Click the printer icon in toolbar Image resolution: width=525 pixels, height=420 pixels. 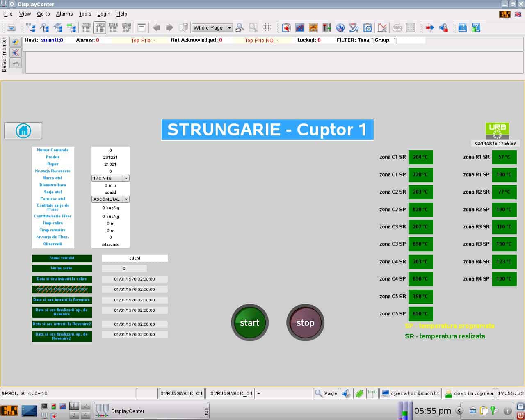tap(11, 27)
